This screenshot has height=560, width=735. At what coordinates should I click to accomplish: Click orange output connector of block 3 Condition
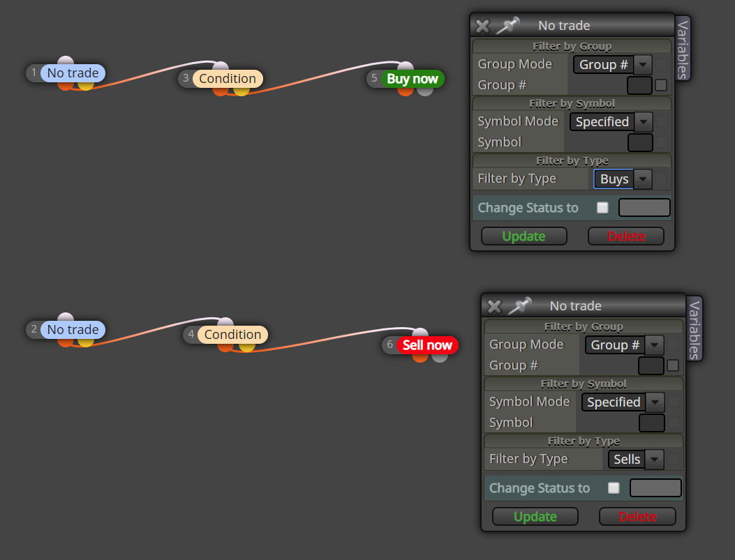221,91
